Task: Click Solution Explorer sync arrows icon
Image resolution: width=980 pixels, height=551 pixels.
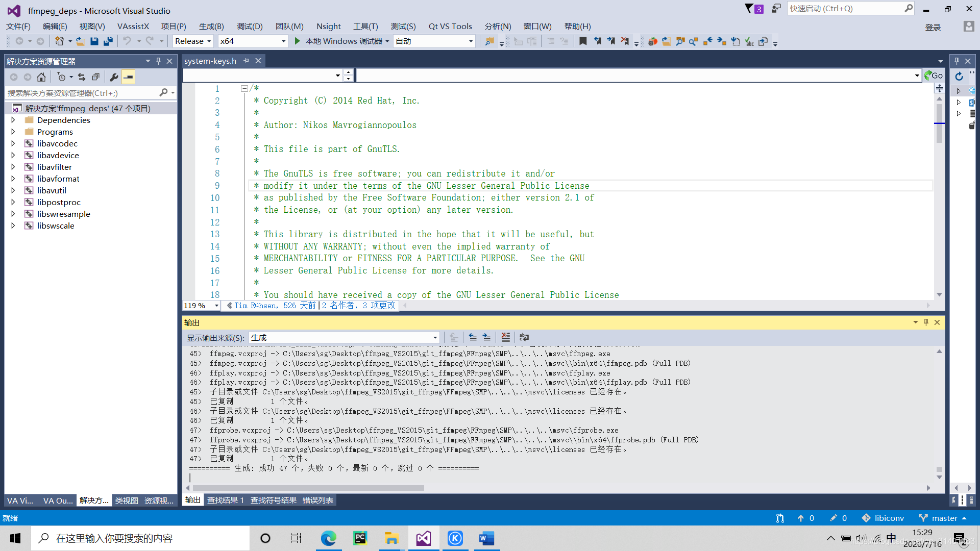Action: (x=82, y=77)
